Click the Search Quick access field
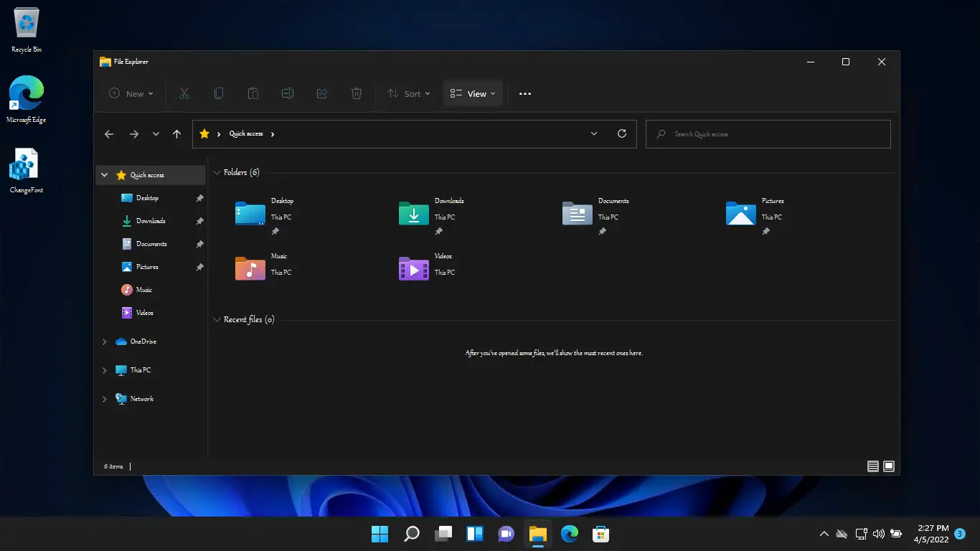This screenshot has height=551, width=980. tap(768, 134)
